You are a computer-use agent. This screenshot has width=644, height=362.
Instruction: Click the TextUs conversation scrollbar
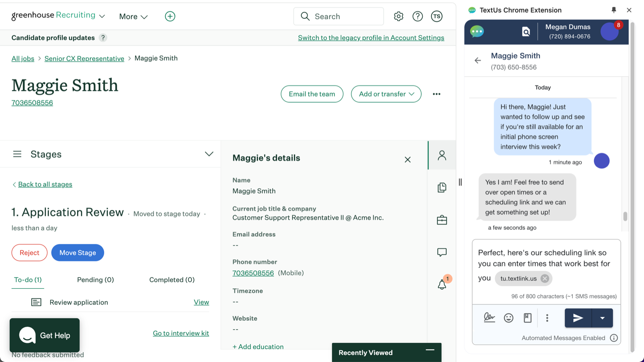pyautogui.click(x=625, y=216)
